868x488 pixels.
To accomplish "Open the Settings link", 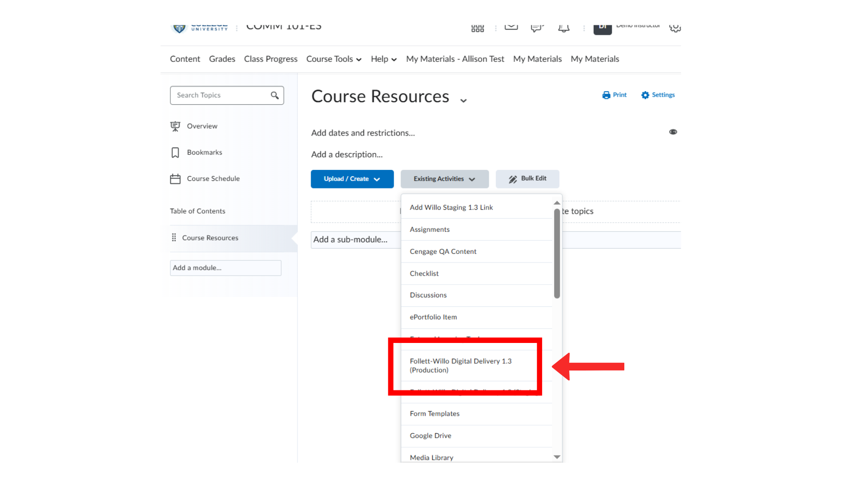I will click(x=658, y=95).
